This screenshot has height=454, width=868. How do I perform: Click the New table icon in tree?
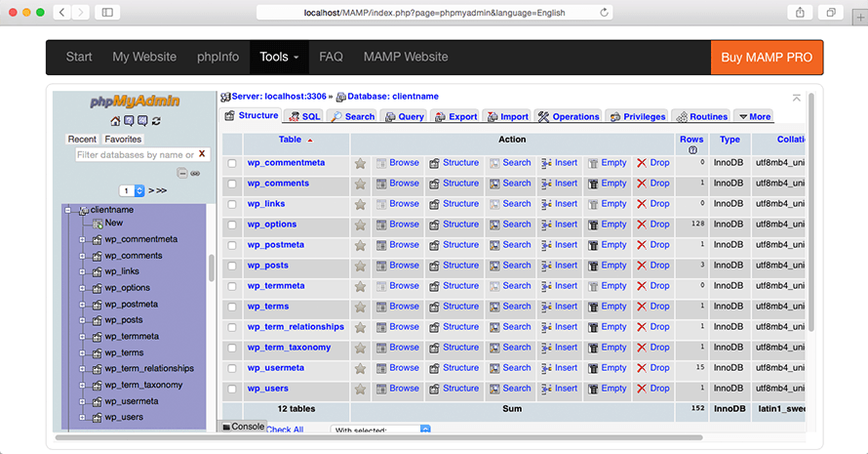click(x=98, y=224)
